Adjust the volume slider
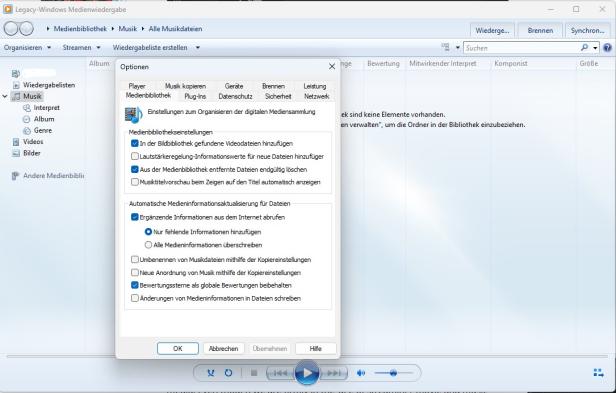This screenshot has height=393, width=616. [x=393, y=373]
